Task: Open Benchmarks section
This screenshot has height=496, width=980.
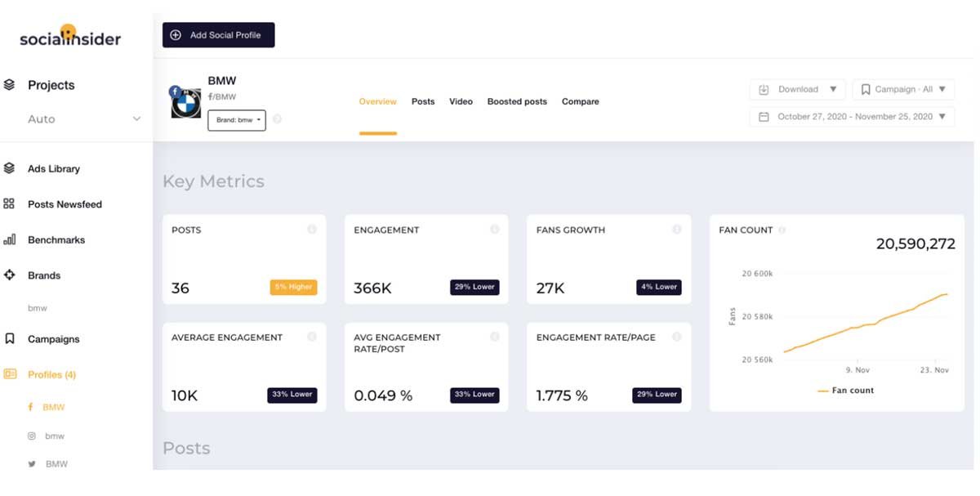Action: [56, 239]
